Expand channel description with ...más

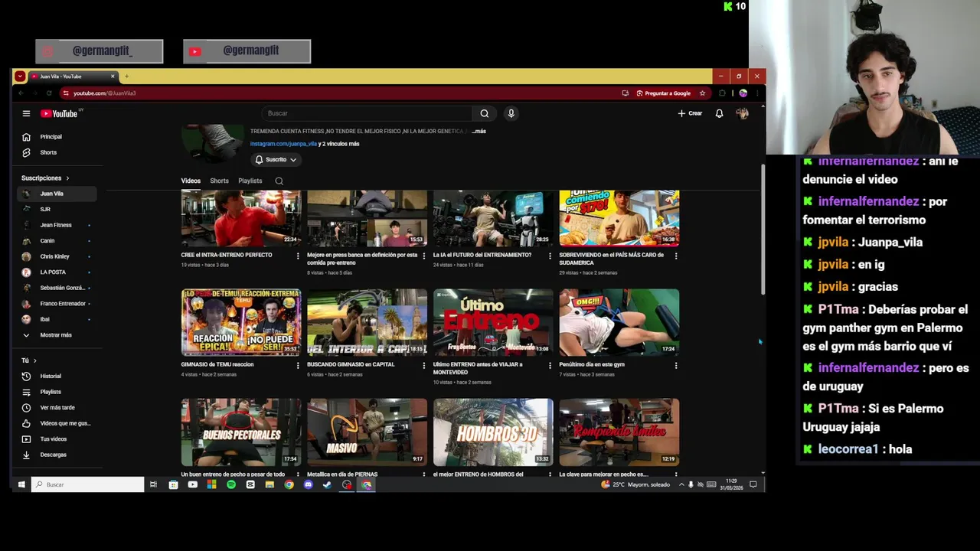coord(479,132)
